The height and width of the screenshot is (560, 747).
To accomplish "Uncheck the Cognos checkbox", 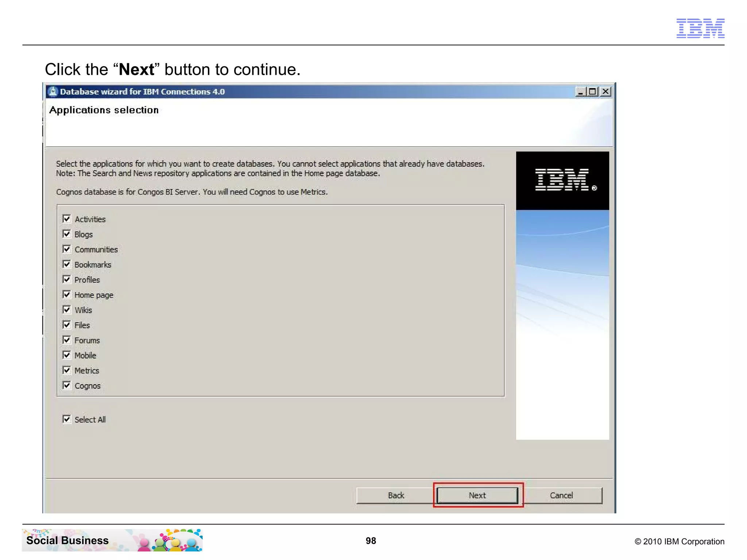I will [67, 385].
